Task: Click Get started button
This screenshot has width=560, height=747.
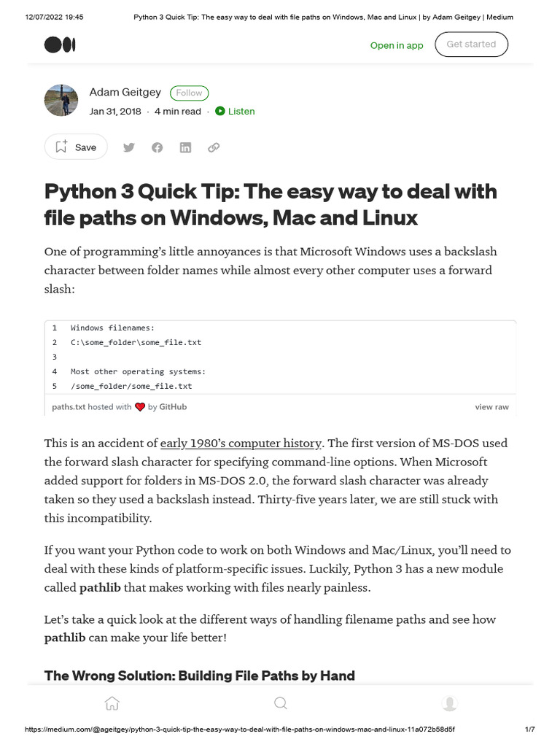Action: click(471, 44)
